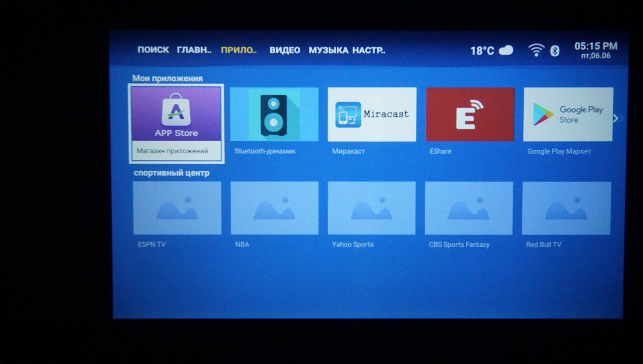Launch the red EShare app
This screenshot has height=364, width=643.
pos(470,114)
